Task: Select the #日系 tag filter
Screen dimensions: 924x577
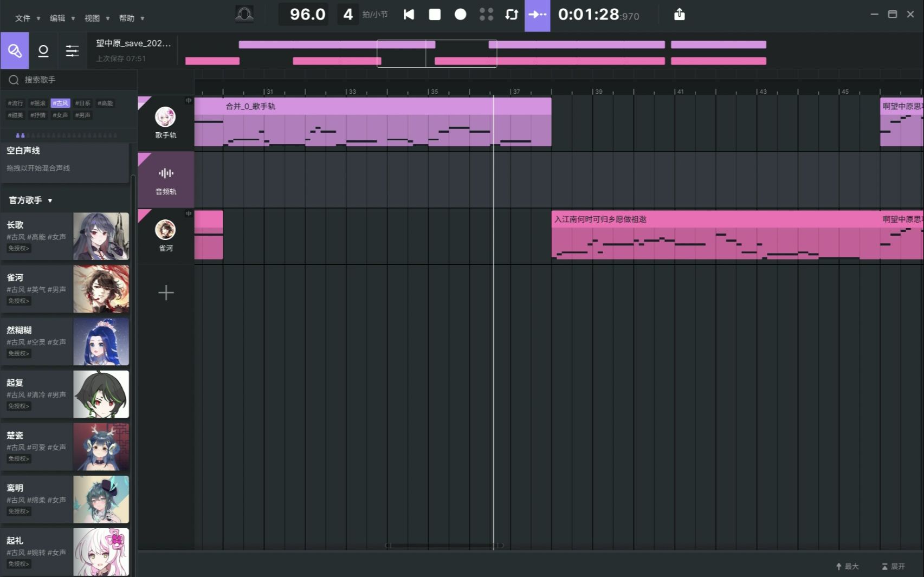Action: point(82,103)
